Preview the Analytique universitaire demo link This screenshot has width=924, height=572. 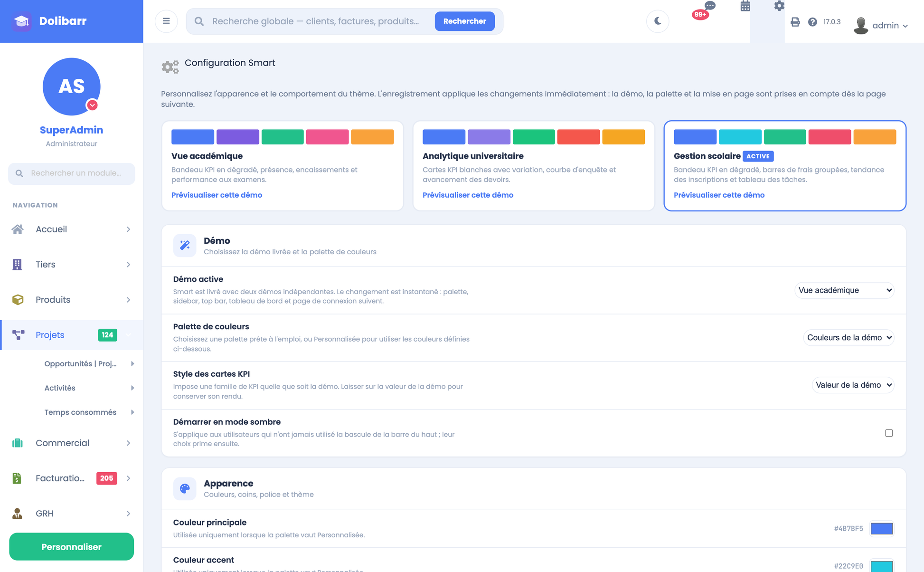coord(468,195)
